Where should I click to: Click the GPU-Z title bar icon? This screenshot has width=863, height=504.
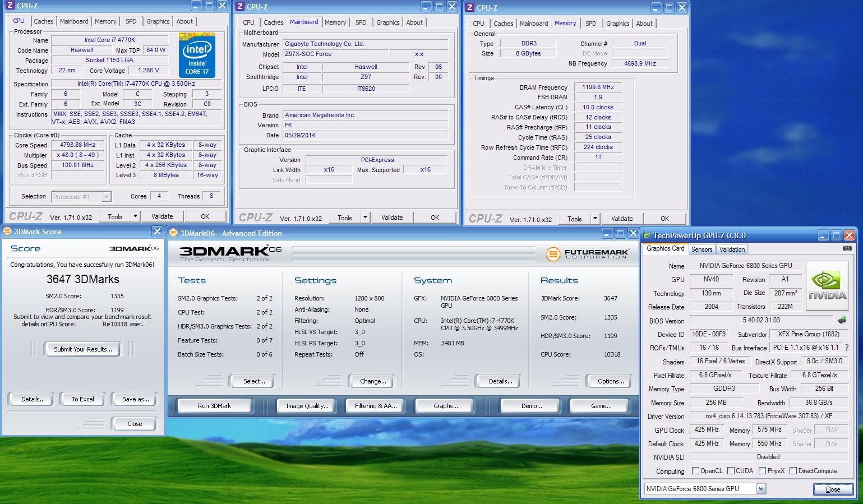click(x=647, y=235)
